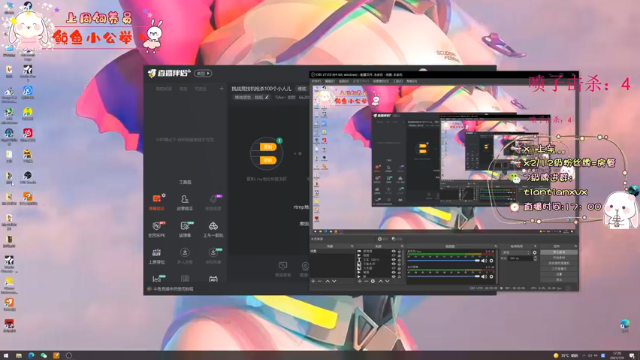Image resolution: width=640 pixels, height=360 pixels.
Task: Select first scene tab in 直播伴侣
Action: tap(164, 89)
